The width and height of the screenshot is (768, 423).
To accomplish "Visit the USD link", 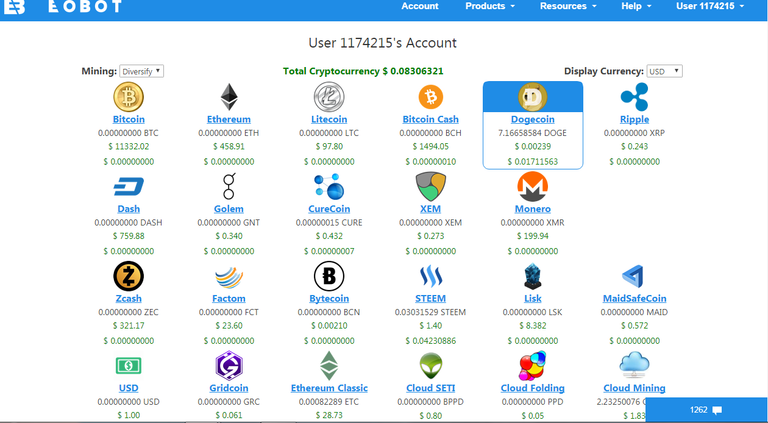I will pyautogui.click(x=128, y=388).
